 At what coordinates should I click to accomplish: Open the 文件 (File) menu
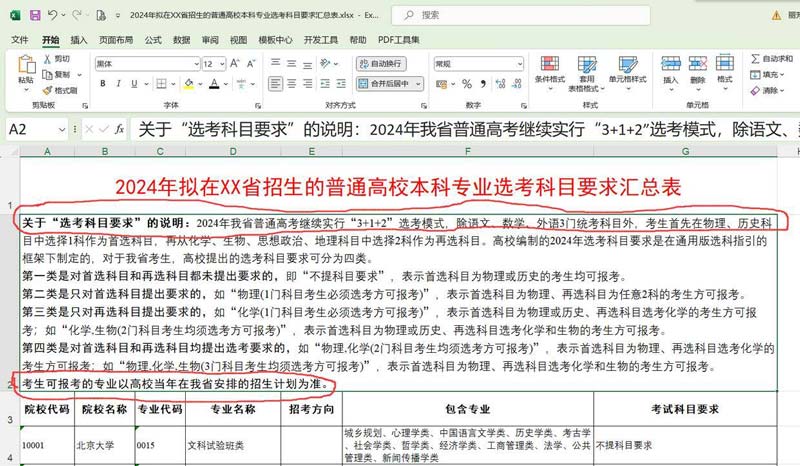point(19,39)
